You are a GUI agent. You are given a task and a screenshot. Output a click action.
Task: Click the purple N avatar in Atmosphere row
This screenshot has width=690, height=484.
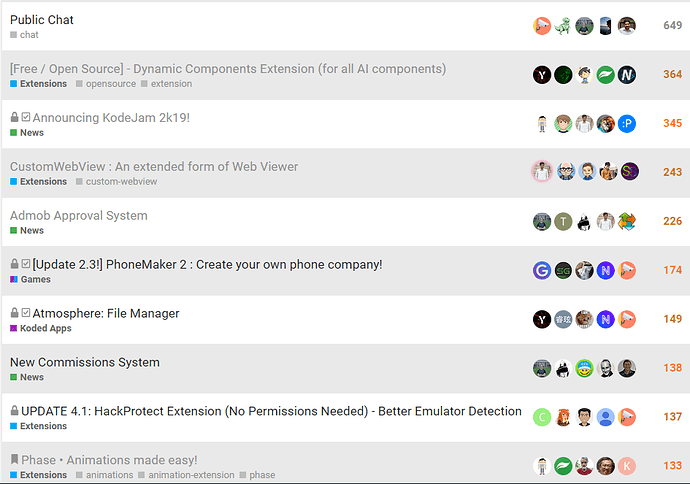pos(606,319)
